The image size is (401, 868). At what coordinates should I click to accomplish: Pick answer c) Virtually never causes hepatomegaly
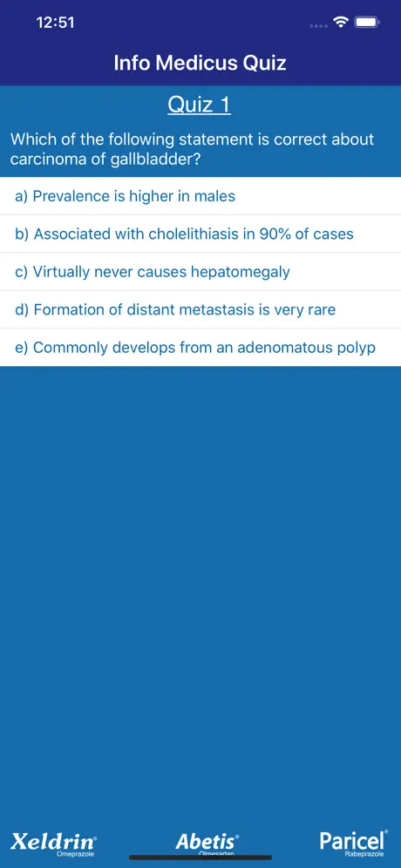(200, 272)
